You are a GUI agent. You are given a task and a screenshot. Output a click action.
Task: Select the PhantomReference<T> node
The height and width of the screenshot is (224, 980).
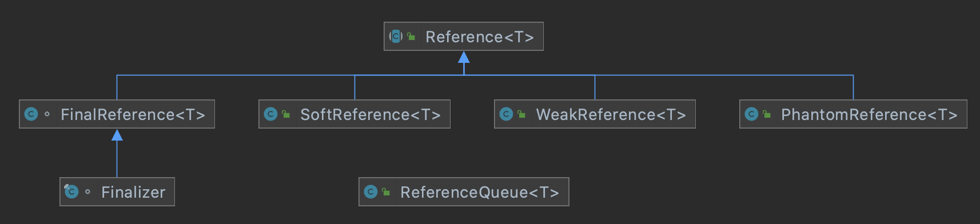tap(853, 114)
